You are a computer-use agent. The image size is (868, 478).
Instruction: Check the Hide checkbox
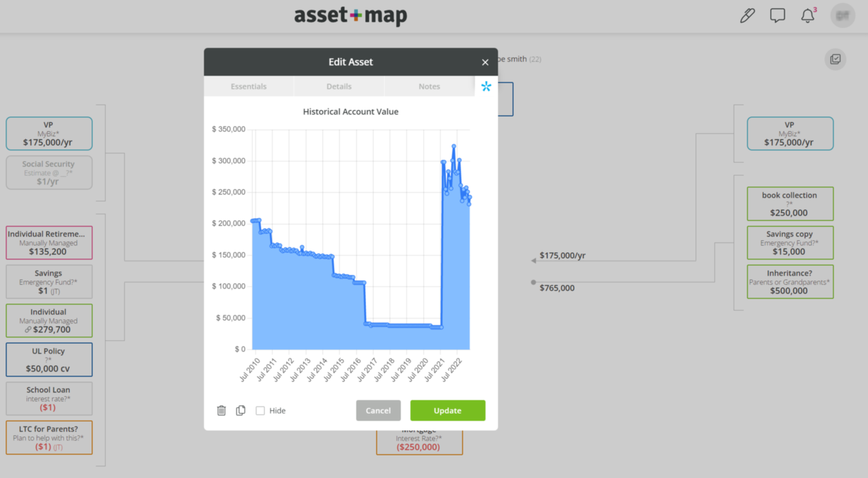(x=260, y=410)
